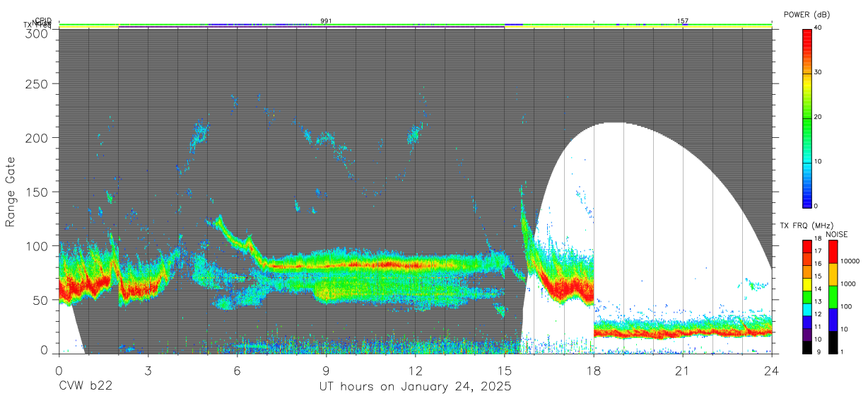Image resolution: width=868 pixels, height=401 pixels.
Task: Click the Range Gate axis label
Action: [x=11, y=192]
